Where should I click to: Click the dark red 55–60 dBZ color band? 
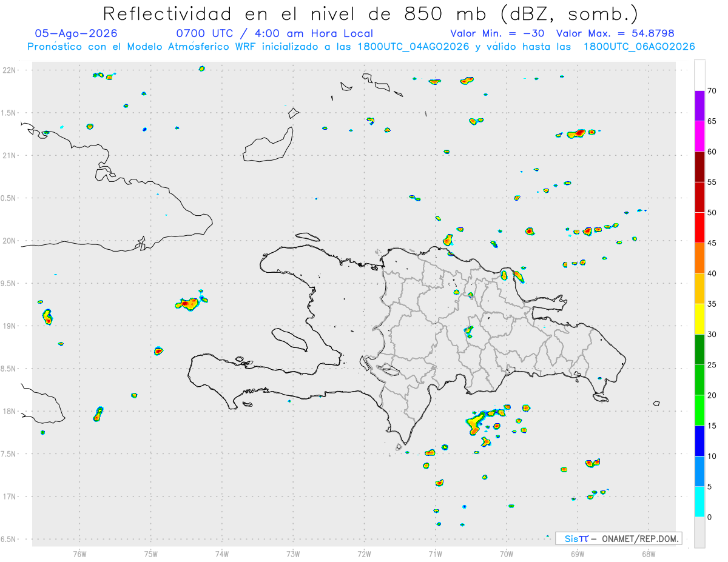tap(699, 167)
